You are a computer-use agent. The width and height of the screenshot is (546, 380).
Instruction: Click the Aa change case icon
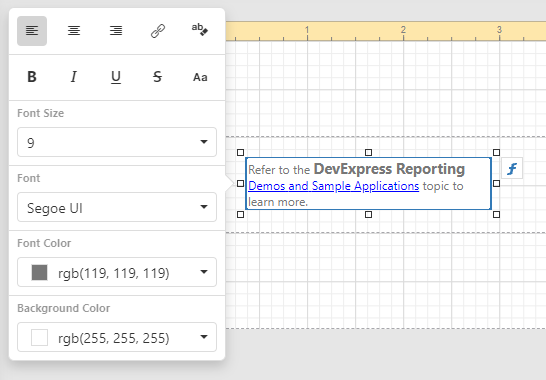(x=200, y=77)
